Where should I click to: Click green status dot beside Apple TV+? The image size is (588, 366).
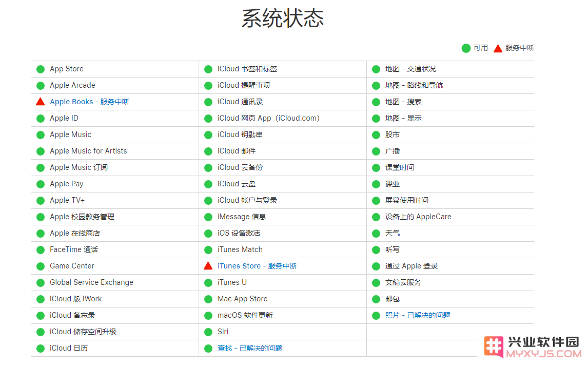pos(41,201)
